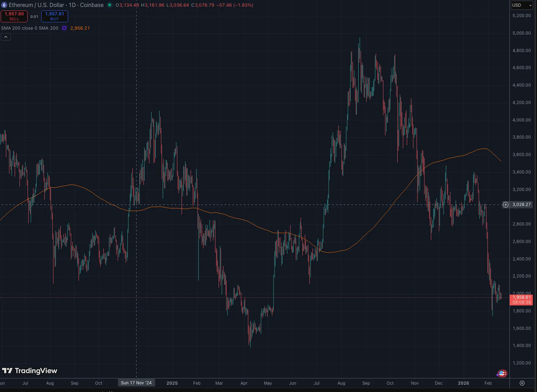Collapse the indicator legend with the chevron
This screenshot has width=537, height=392.
pyautogui.click(x=6, y=37)
